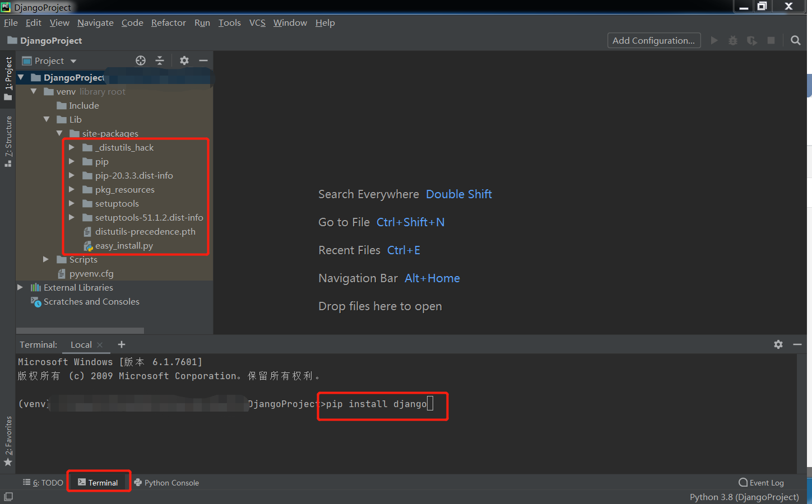Open the Tools menu

tap(229, 22)
